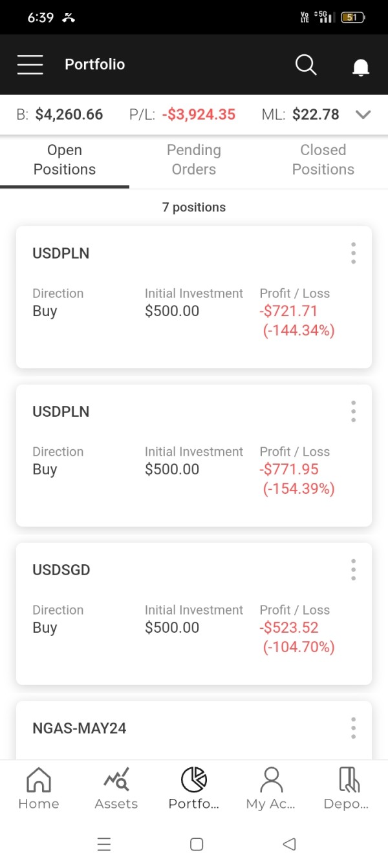Expand the balance summary chevron

(x=363, y=115)
